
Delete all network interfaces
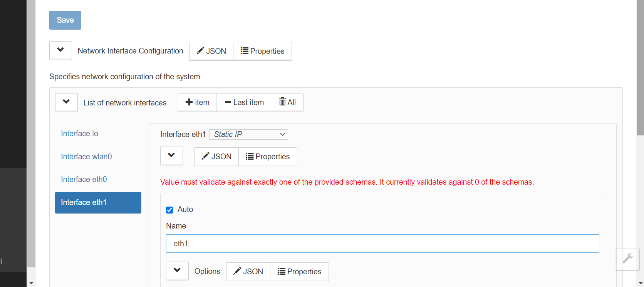[287, 102]
